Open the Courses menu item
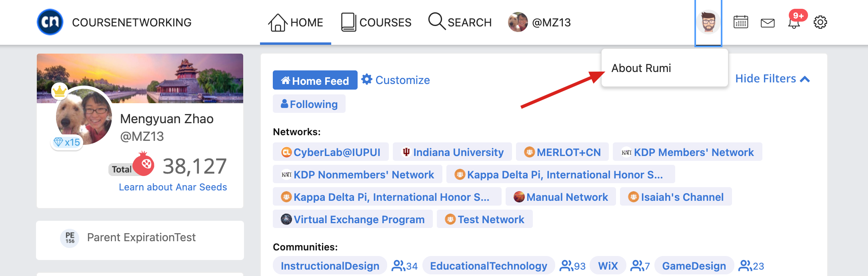The height and width of the screenshot is (276, 868). 376,22
